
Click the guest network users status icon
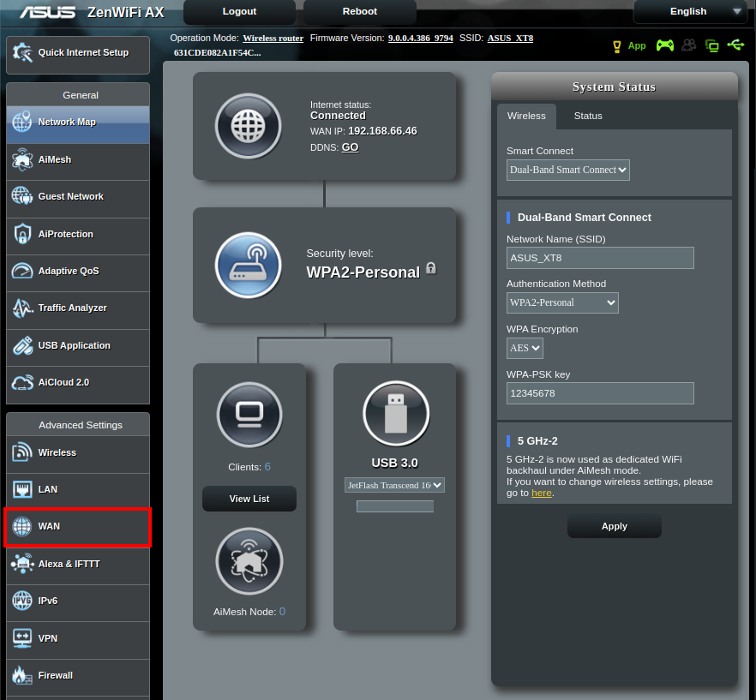[689, 45]
